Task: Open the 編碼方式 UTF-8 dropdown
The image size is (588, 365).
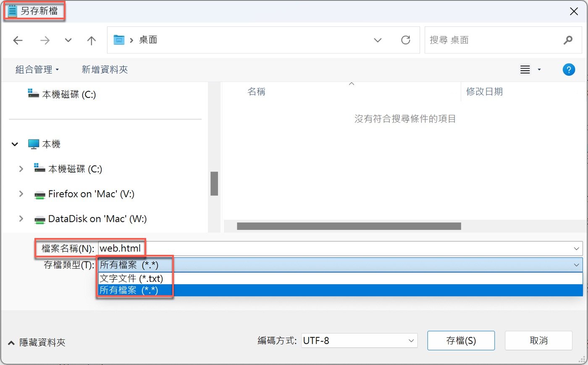Action: point(360,341)
